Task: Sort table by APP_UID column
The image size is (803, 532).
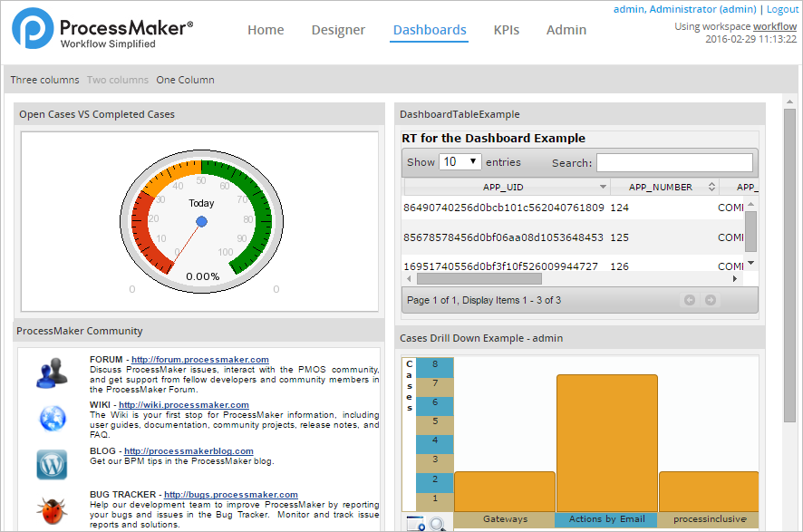Action: [503, 187]
